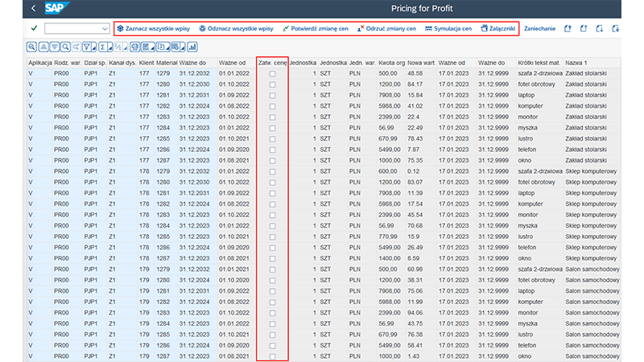Expand the Total Sigma dropdown arrow
The image size is (644, 362).
click(109, 47)
